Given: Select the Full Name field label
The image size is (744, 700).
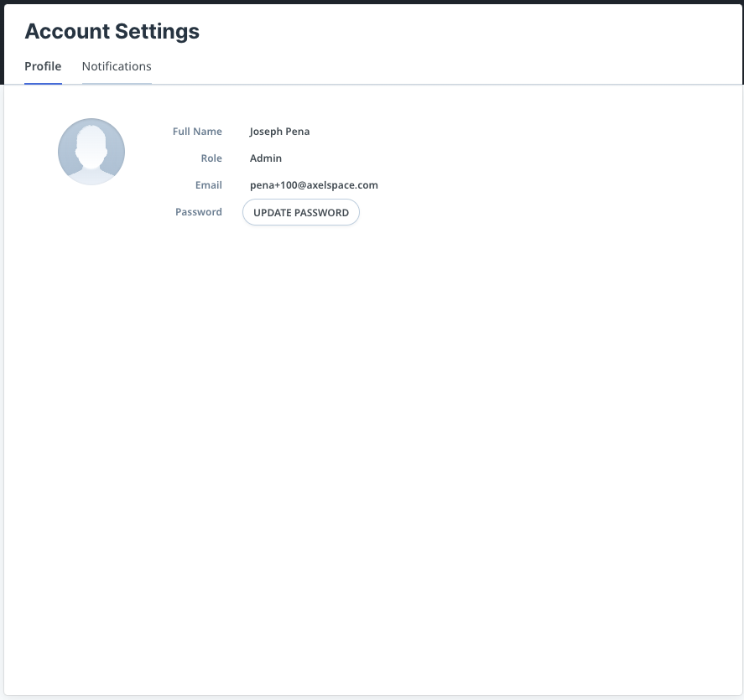Looking at the screenshot, I should 197,132.
